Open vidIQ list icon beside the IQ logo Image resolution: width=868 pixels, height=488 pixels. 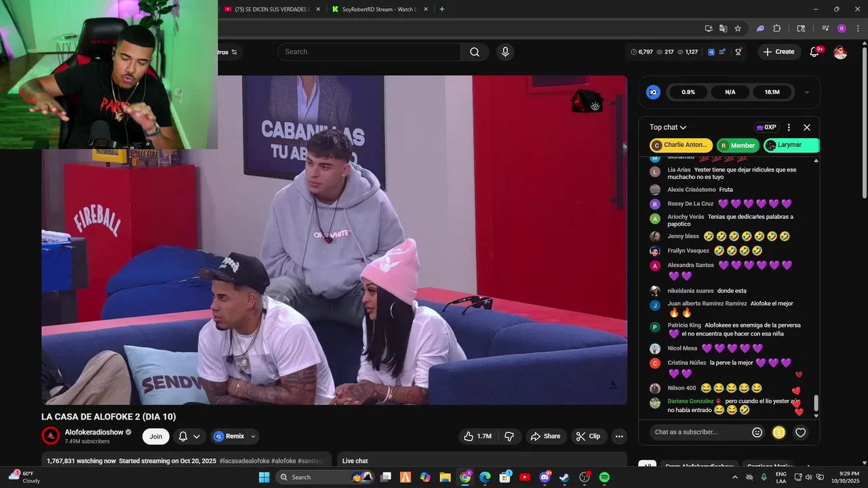tap(723, 52)
